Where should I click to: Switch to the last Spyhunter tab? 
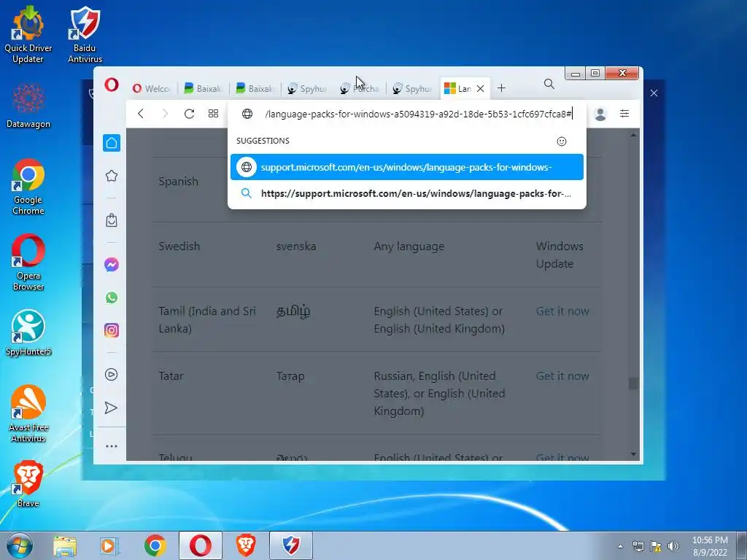tap(412, 88)
